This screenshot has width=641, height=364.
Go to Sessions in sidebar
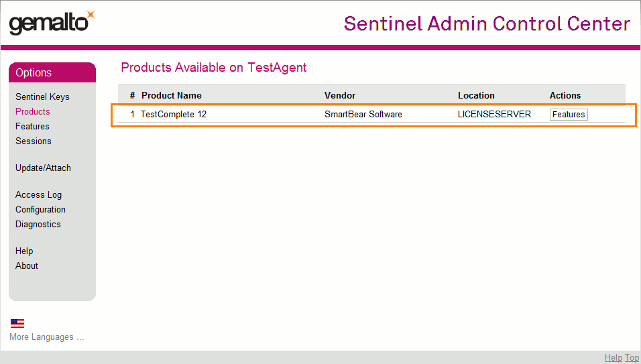point(34,141)
